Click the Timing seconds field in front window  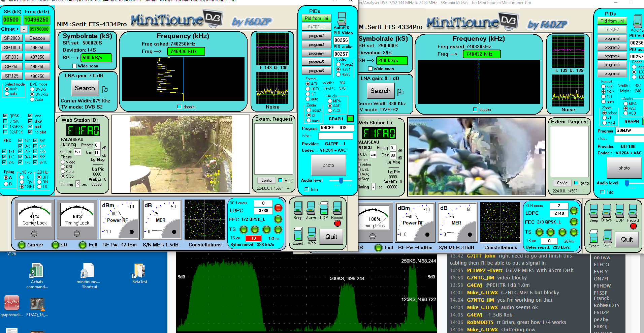pyautogui.click(x=77, y=184)
